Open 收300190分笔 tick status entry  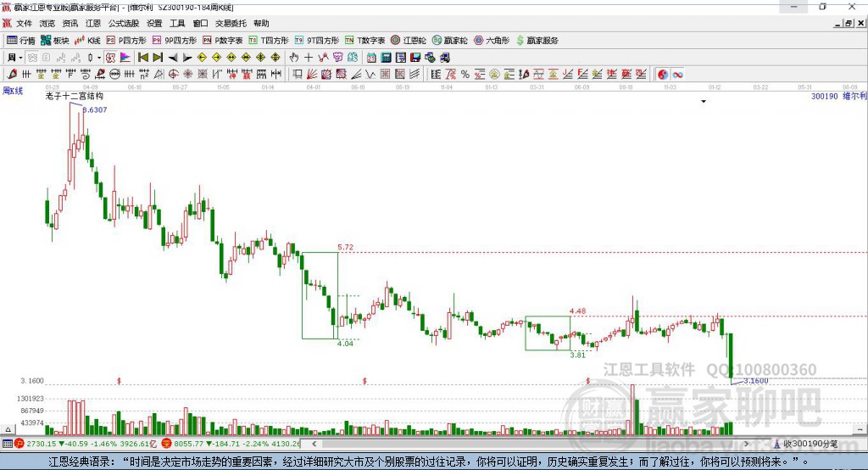[x=805, y=444]
